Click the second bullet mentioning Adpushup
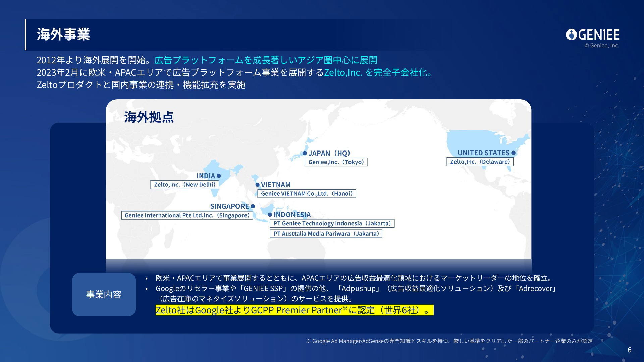This screenshot has height=362, width=644. coord(356,293)
